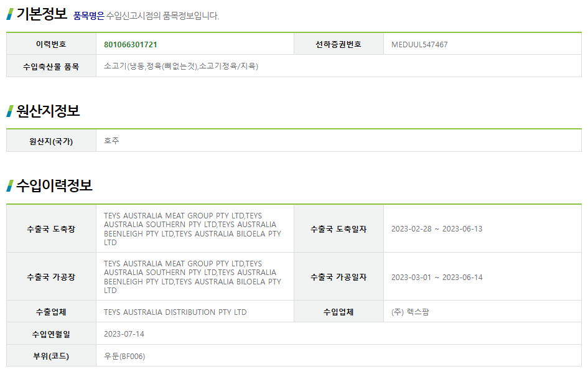Click the 부위(코드) label cell
Image resolution: width=588 pixels, height=369 pixels.
pyautogui.click(x=51, y=355)
